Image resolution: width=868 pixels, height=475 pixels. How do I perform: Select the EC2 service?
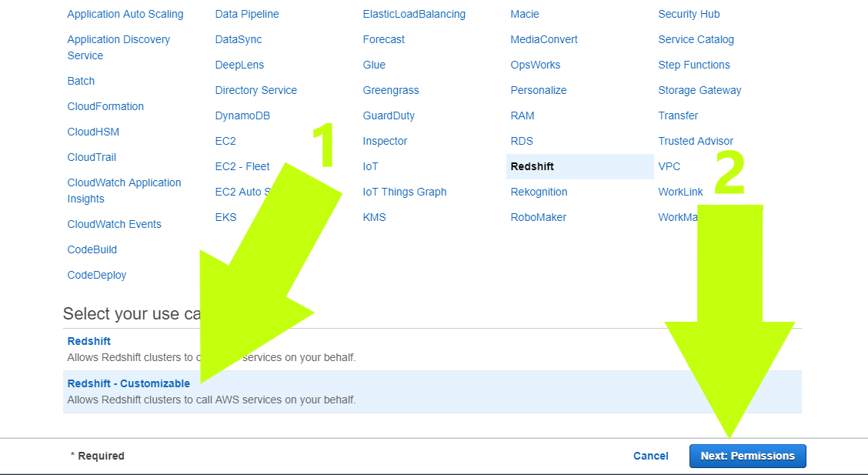(225, 141)
